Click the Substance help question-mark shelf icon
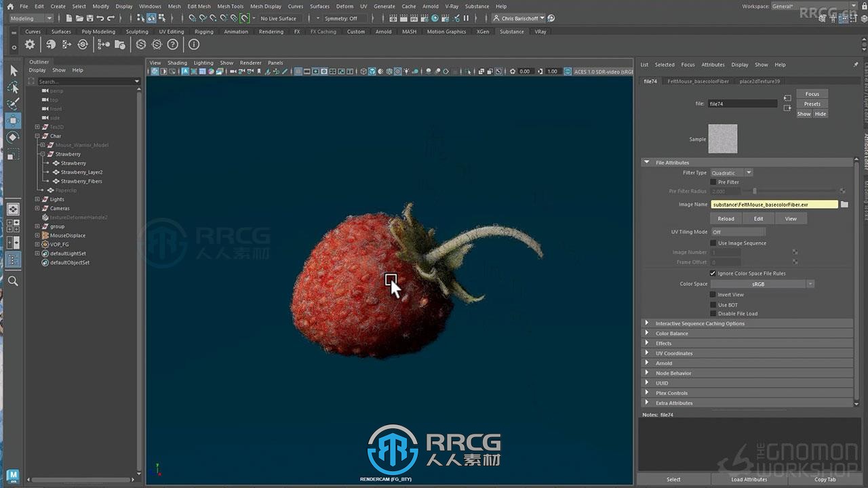 [173, 45]
